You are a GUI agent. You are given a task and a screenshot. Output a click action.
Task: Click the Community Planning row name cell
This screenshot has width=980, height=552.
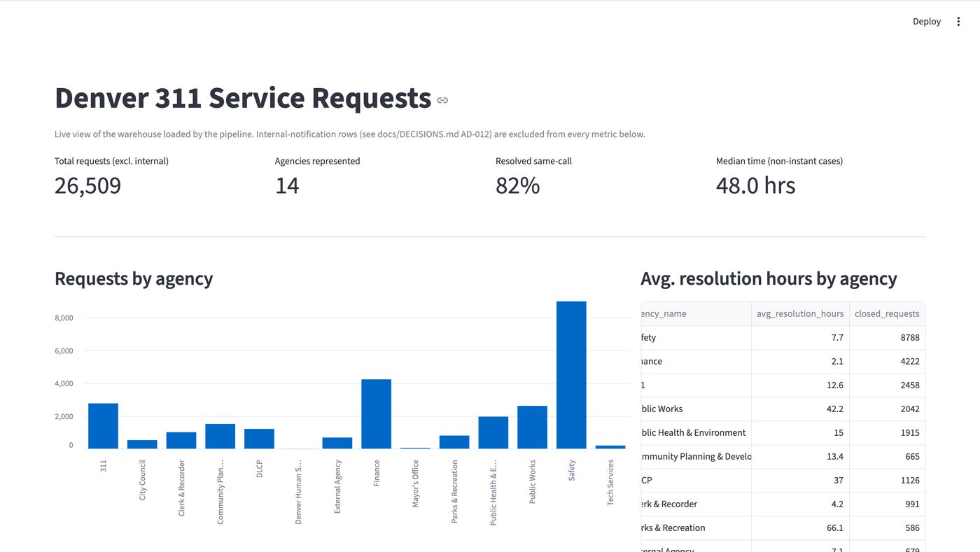(x=696, y=456)
